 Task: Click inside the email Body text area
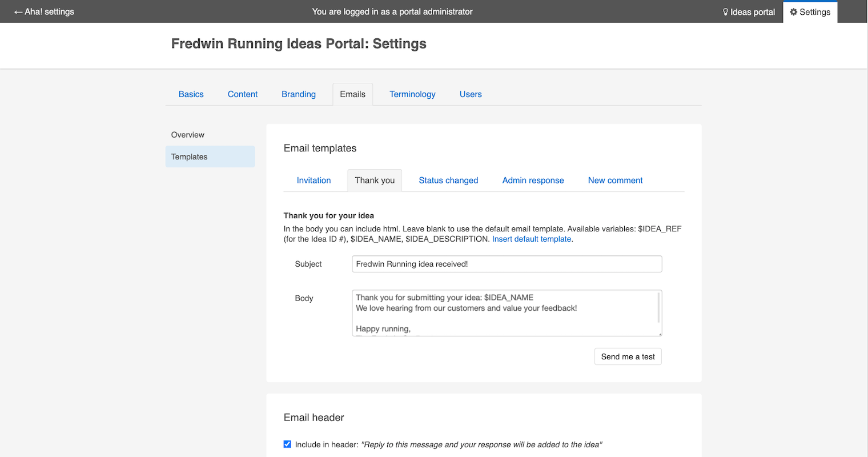point(506,313)
